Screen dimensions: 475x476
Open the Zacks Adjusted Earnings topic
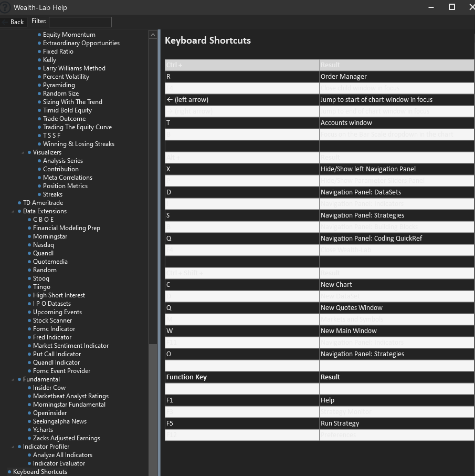click(66, 438)
